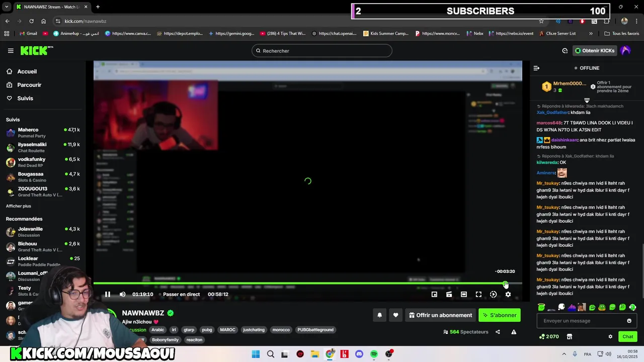The width and height of the screenshot is (644, 362).
Task: Open Discord from the taskbar
Action: pyautogui.click(x=359, y=354)
